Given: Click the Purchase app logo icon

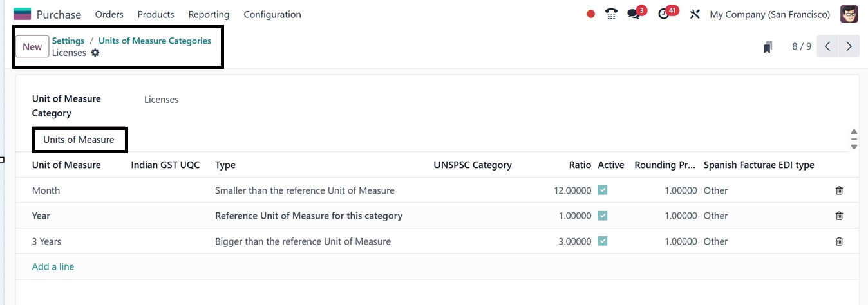Looking at the screenshot, I should [22, 14].
